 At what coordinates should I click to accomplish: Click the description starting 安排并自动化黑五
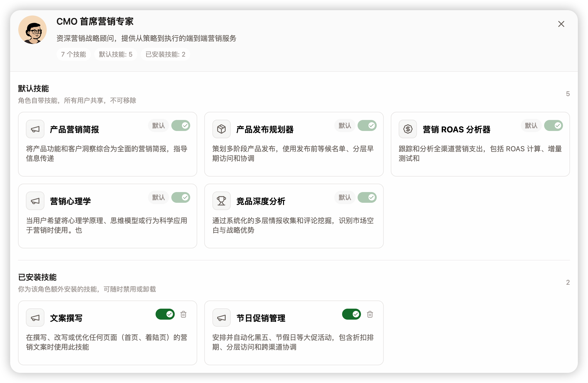point(293,342)
